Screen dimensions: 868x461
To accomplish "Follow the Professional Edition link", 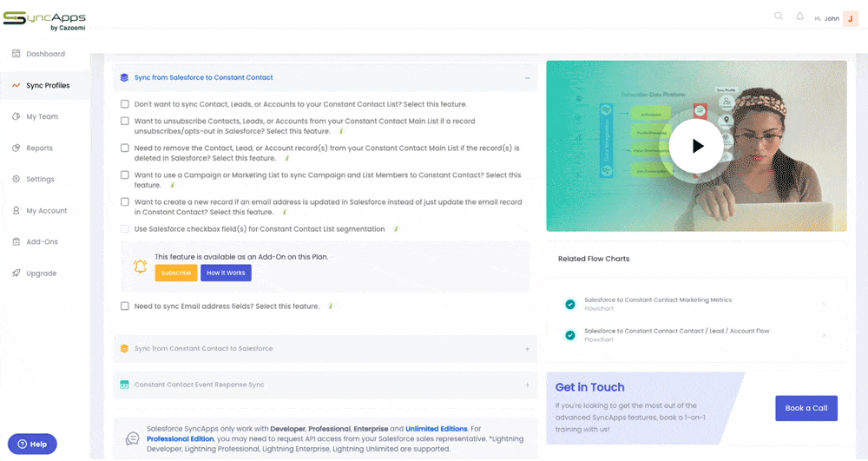I will (180, 439).
